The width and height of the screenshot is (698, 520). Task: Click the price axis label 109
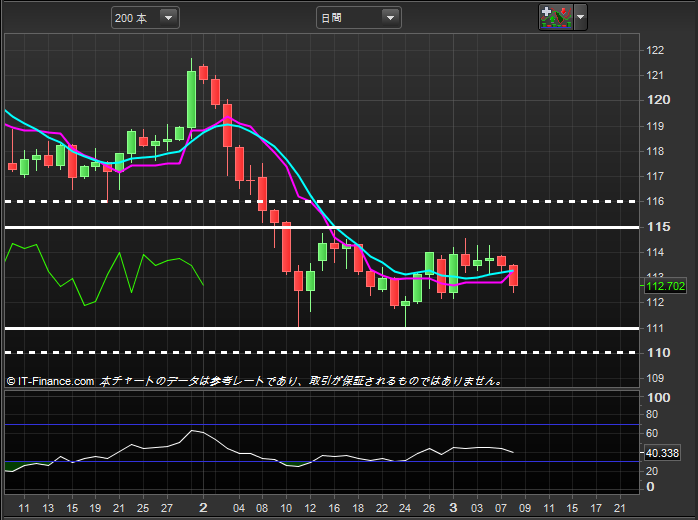click(655, 378)
